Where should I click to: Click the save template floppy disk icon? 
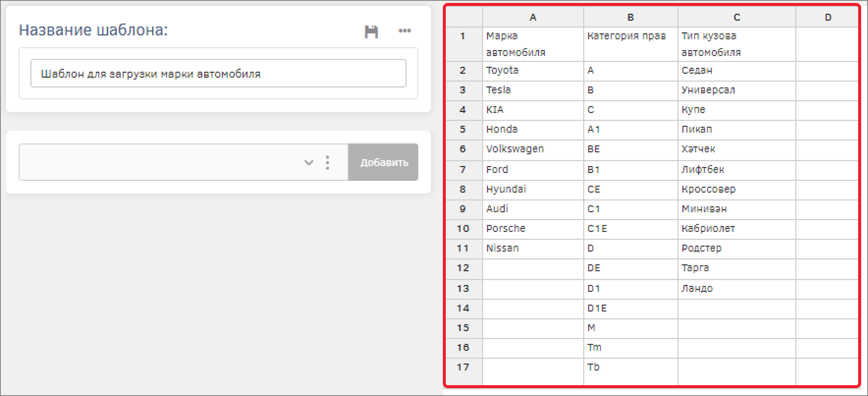pyautogui.click(x=371, y=31)
